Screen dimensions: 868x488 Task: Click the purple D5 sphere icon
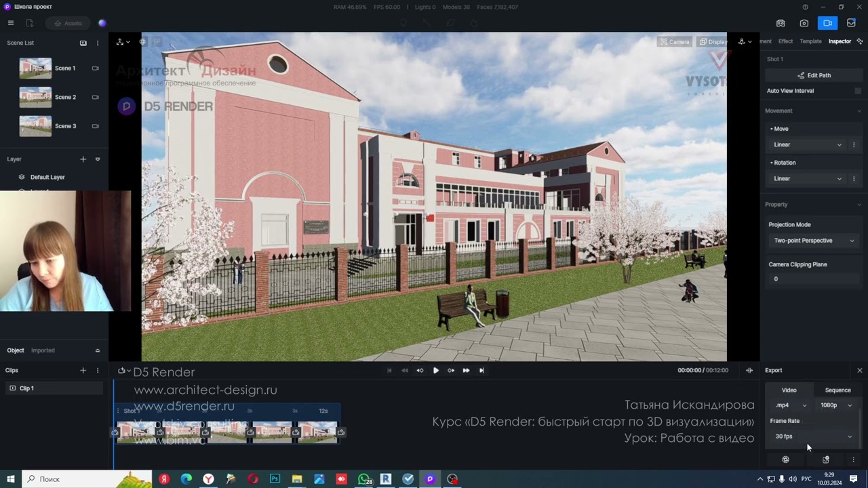coord(102,23)
